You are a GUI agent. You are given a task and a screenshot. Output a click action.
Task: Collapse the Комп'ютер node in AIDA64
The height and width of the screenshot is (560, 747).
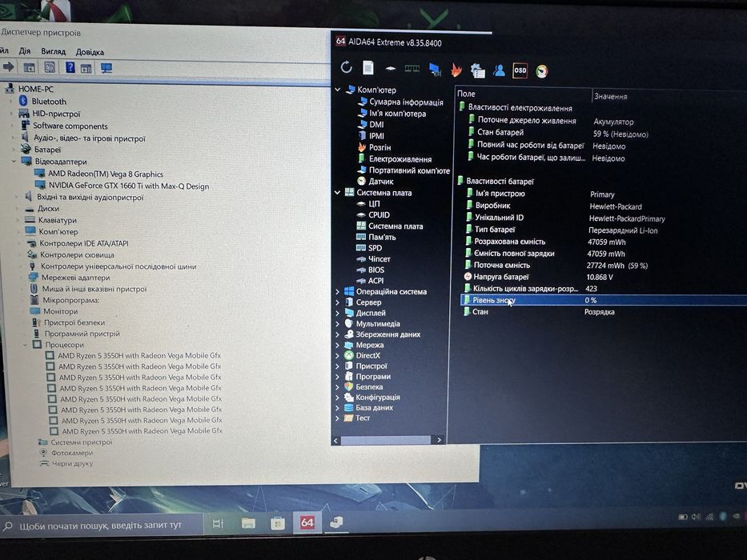pyautogui.click(x=337, y=90)
